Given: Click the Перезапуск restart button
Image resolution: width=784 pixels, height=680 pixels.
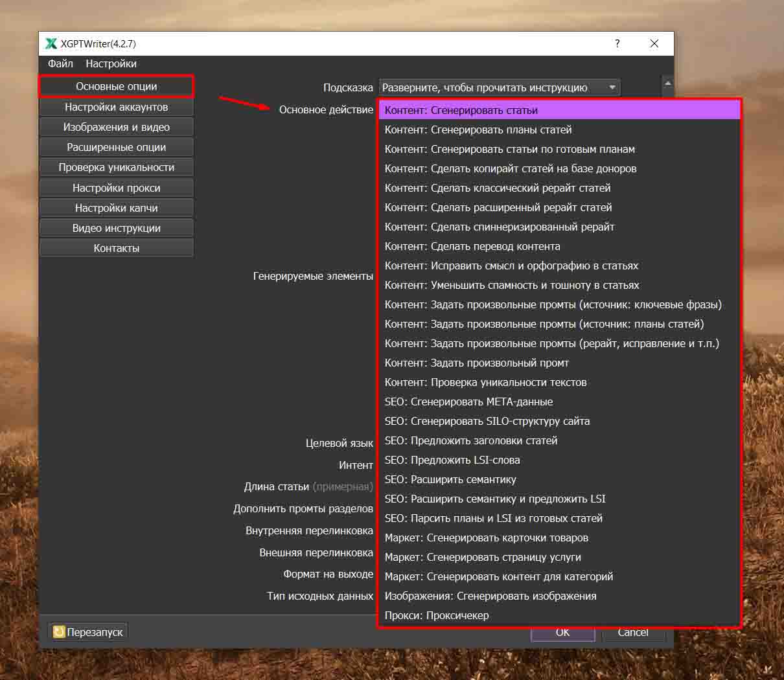Looking at the screenshot, I should point(88,631).
